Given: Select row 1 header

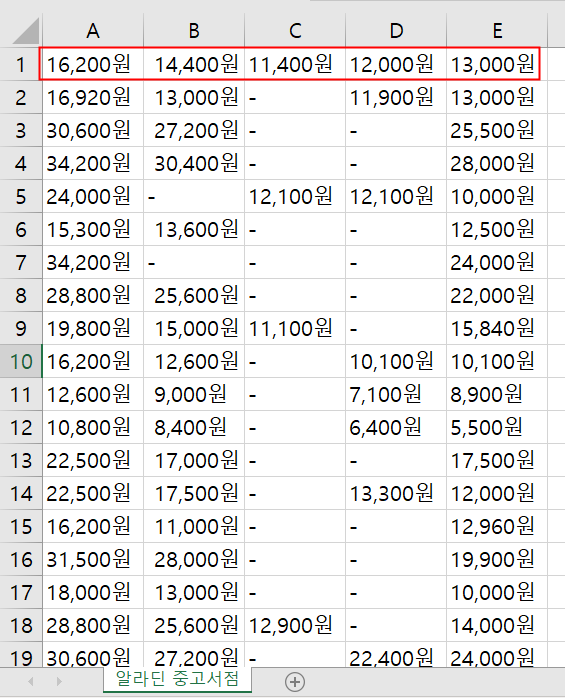Looking at the screenshot, I should 21,64.
